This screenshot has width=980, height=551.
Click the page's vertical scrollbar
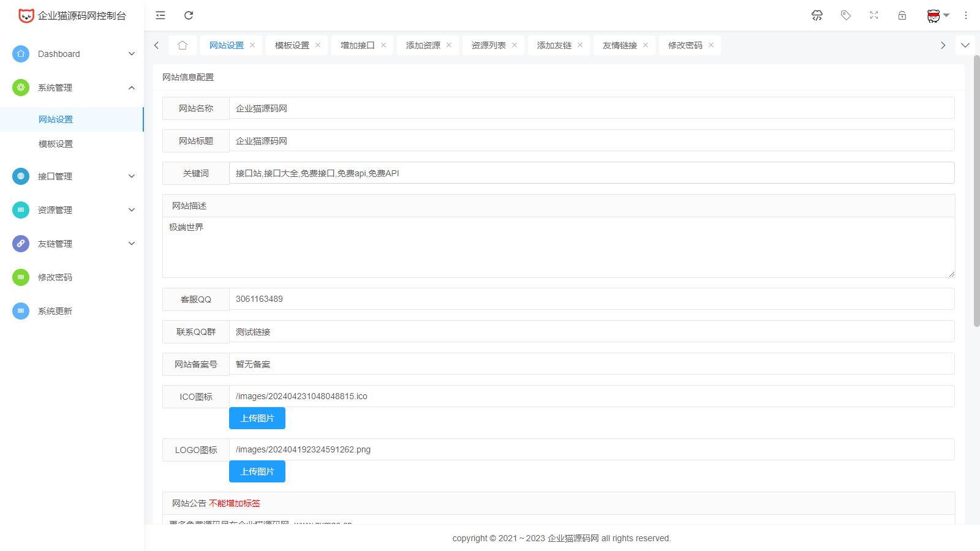tap(976, 190)
